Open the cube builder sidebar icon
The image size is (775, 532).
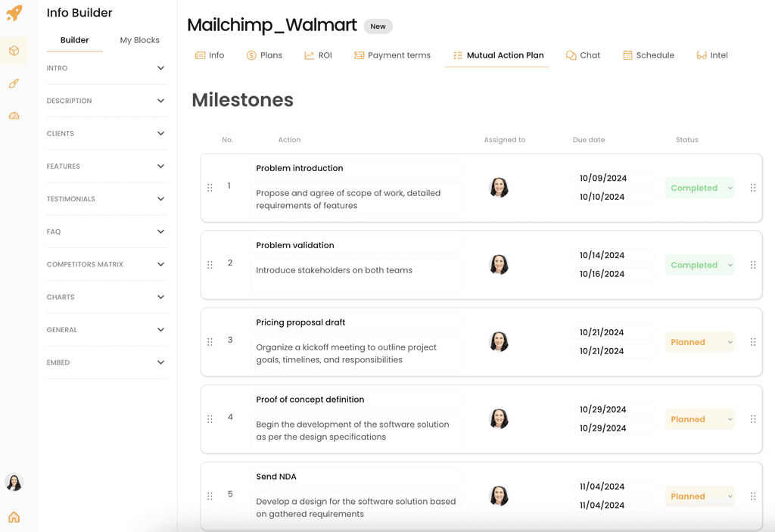pos(14,51)
